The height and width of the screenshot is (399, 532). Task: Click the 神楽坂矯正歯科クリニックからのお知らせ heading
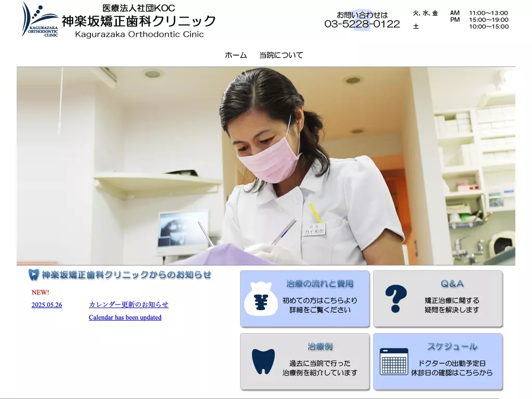click(126, 274)
